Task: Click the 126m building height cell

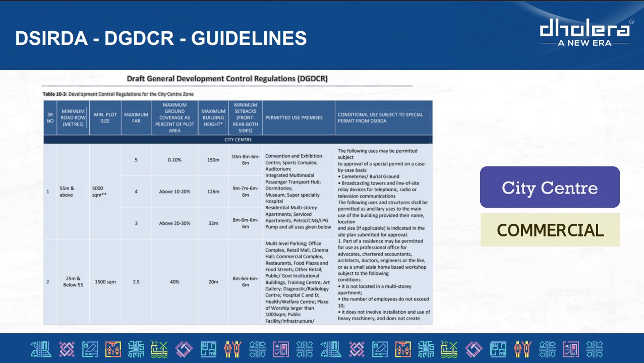Action: [x=213, y=192]
